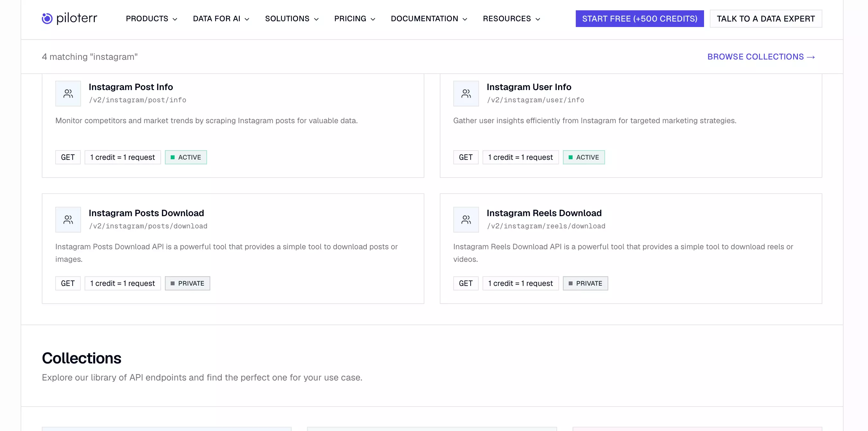Click the piloterr wordmark text
Viewport: 868px width, 431px height.
tap(77, 19)
